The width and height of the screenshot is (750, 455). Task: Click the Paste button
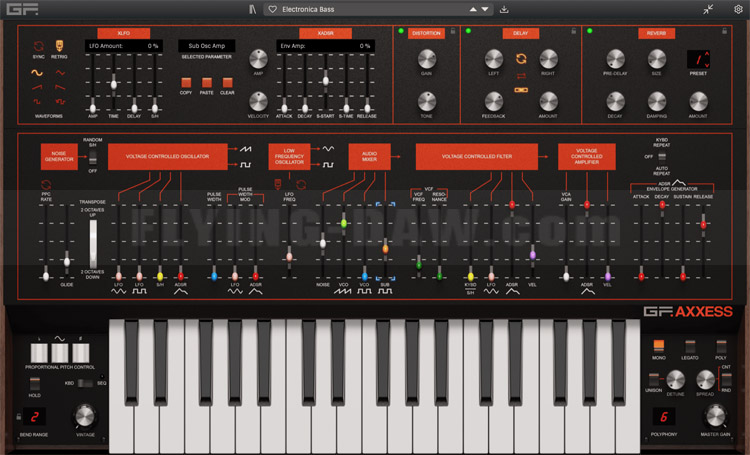(207, 82)
